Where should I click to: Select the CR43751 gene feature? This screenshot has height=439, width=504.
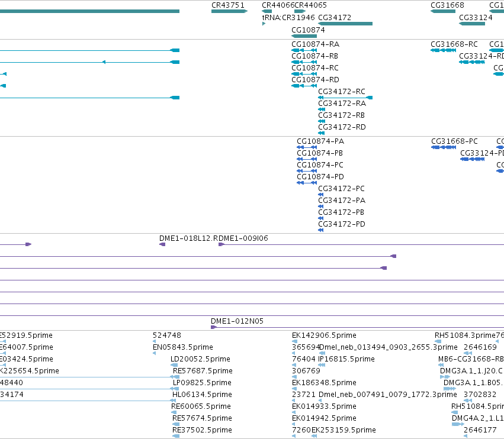(x=229, y=11)
